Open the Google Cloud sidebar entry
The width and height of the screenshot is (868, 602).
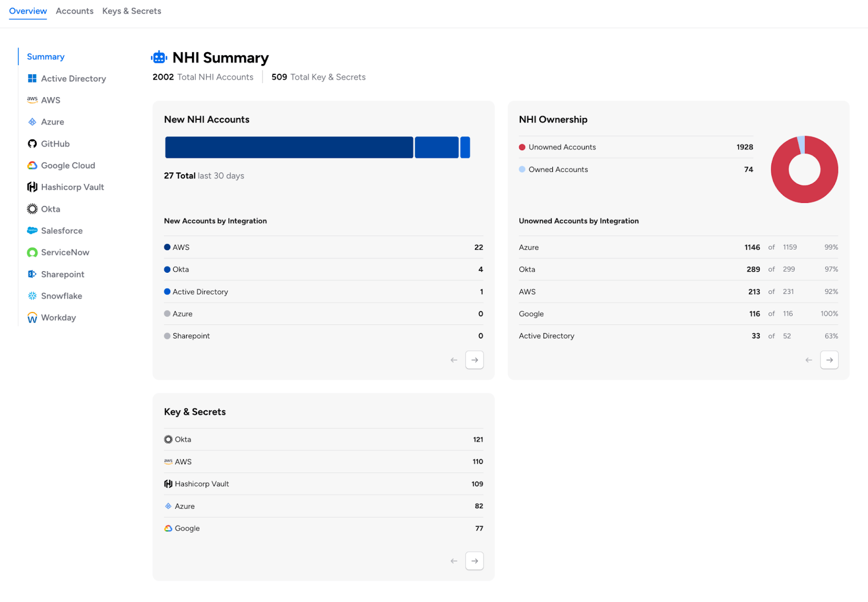(67, 165)
